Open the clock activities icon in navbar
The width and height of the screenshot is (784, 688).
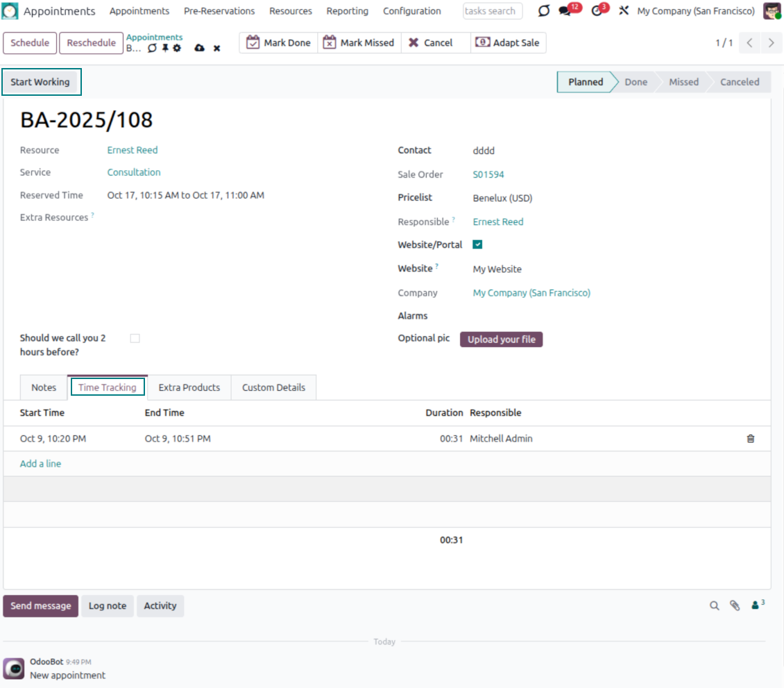pyautogui.click(x=597, y=11)
